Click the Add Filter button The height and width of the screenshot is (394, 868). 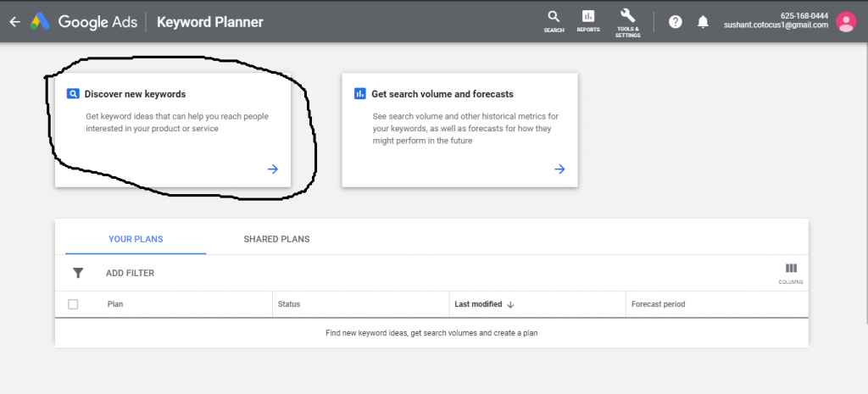(x=130, y=273)
